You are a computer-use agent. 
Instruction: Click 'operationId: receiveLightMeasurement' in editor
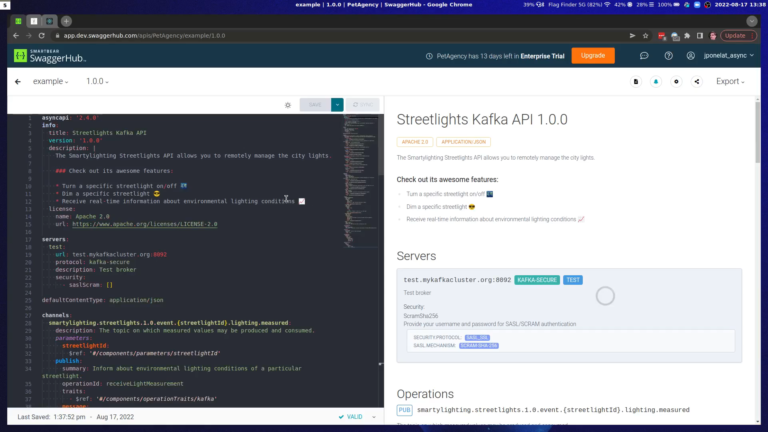pos(122,384)
